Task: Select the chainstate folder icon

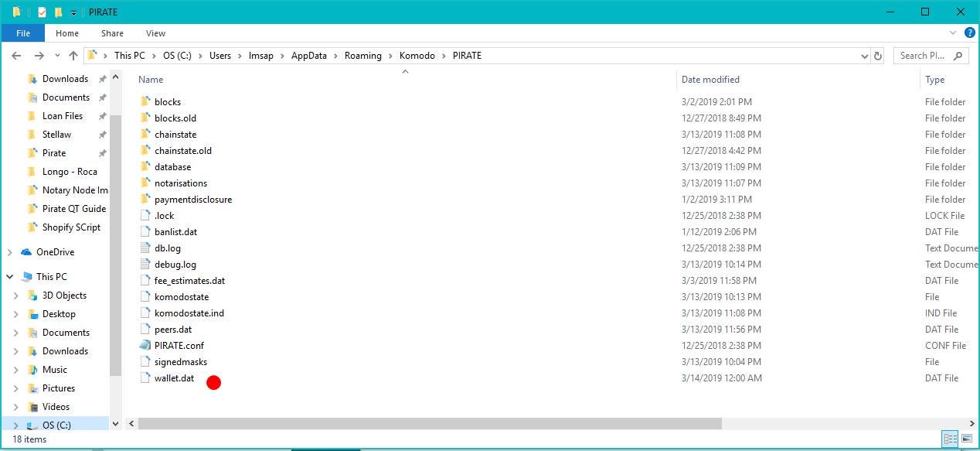Action: point(147,134)
